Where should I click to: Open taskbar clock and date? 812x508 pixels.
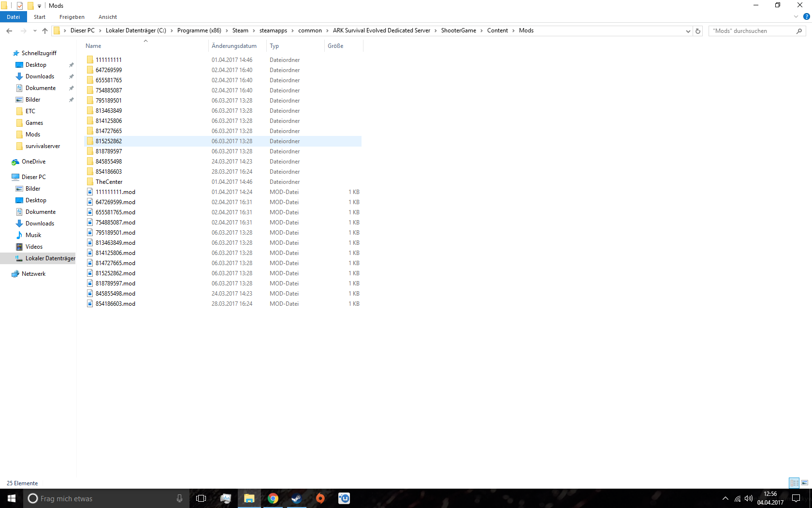(x=770, y=498)
